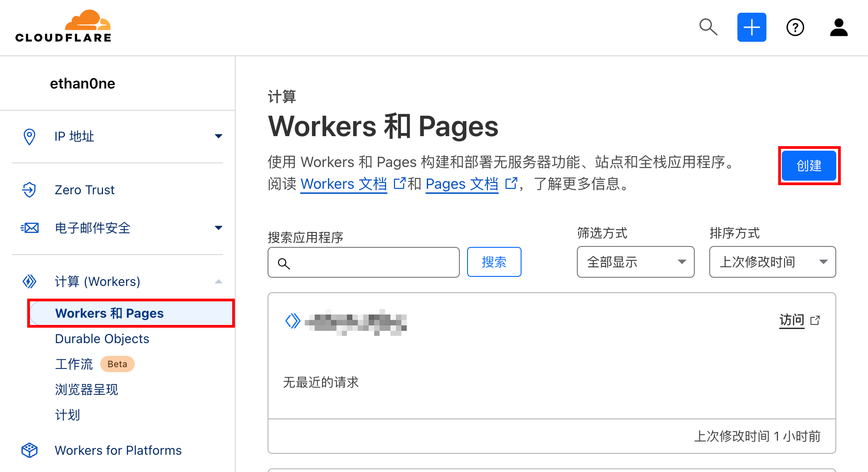The image size is (868, 472).
Task: Click the IP 地址 location pin icon
Action: [x=29, y=137]
